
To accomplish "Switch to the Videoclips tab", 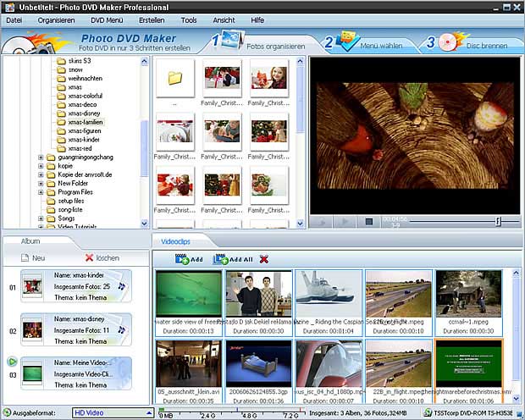I will 175,241.
